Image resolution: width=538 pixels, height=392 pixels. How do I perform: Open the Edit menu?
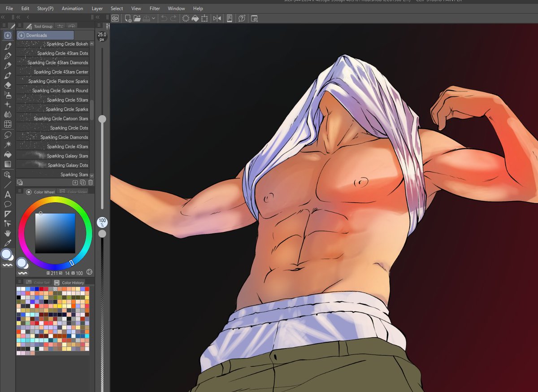(x=25, y=9)
